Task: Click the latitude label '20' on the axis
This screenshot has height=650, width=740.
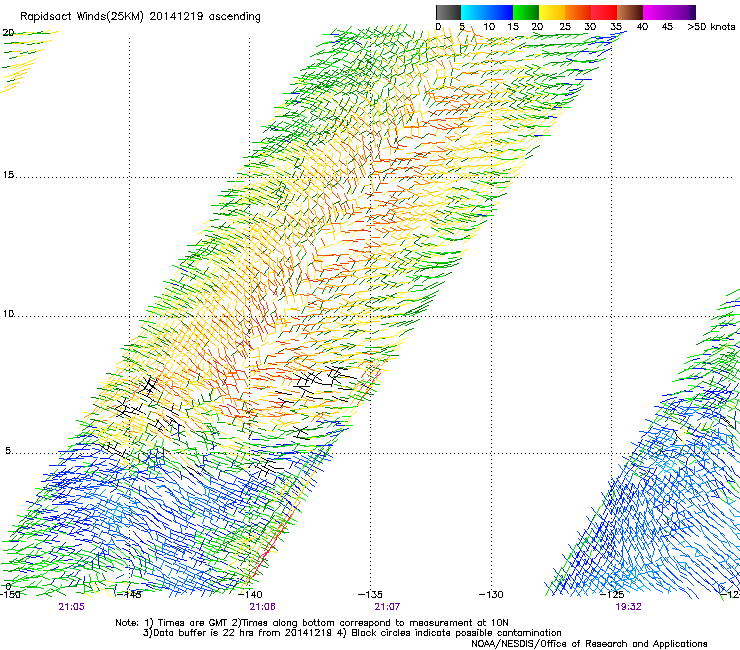Action: [8, 33]
